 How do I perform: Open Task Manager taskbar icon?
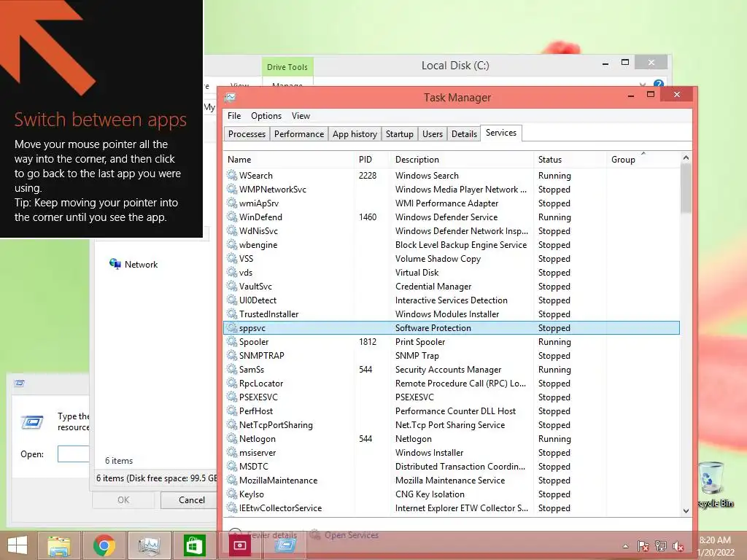coord(149,545)
